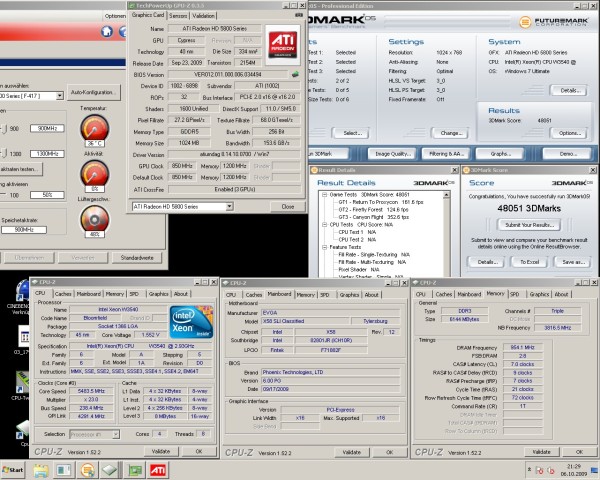600x480 pixels.
Task: Click the temperature gauge showing 36°C
Action: 95,129
